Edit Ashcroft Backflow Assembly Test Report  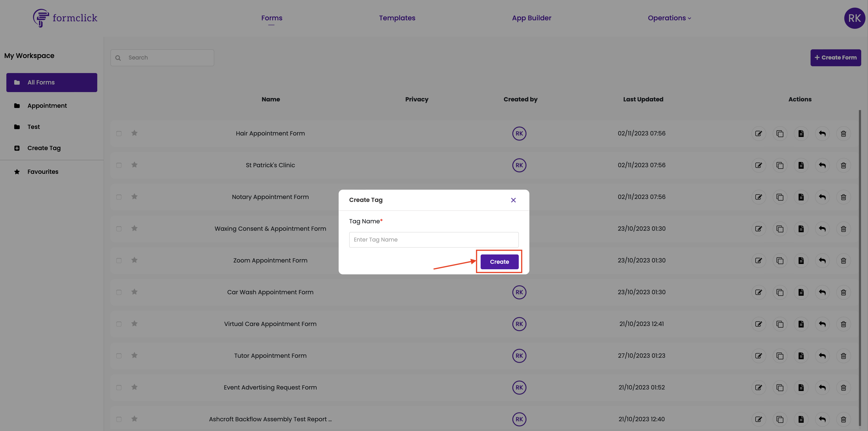pos(758,419)
